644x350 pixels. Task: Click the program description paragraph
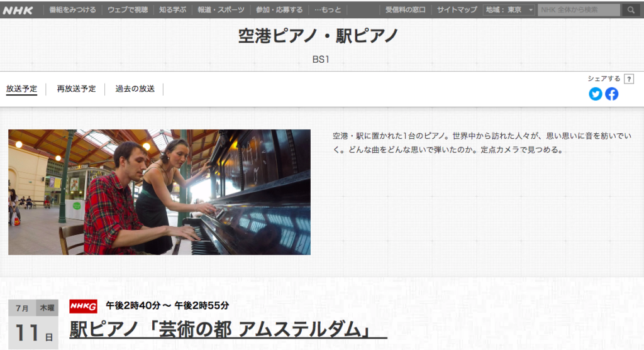[482, 143]
